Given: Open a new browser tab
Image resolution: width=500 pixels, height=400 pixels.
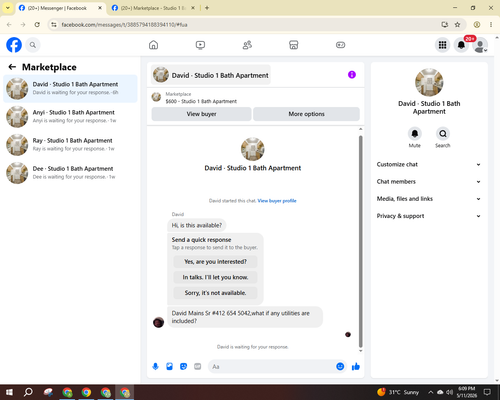Looking at the screenshot, I should [207, 8].
